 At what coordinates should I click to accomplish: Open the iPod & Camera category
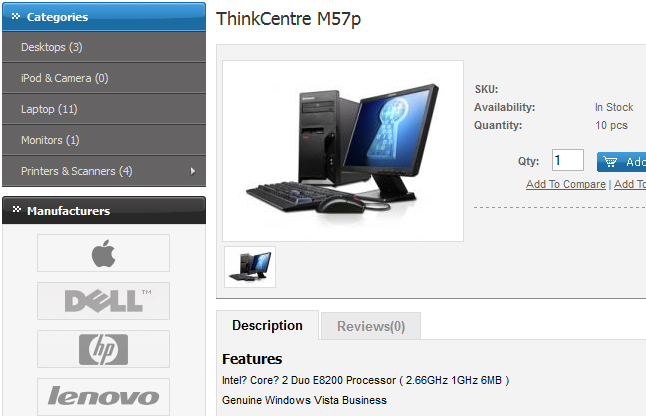(64, 78)
